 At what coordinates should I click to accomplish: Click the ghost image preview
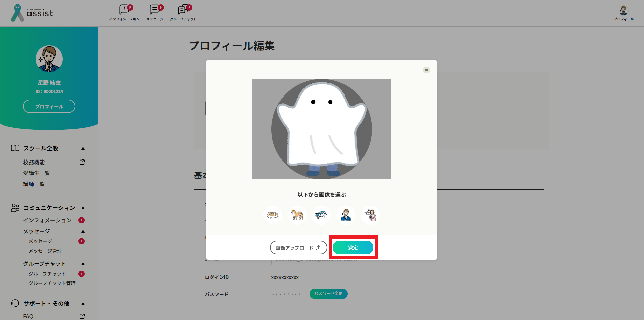tap(321, 129)
